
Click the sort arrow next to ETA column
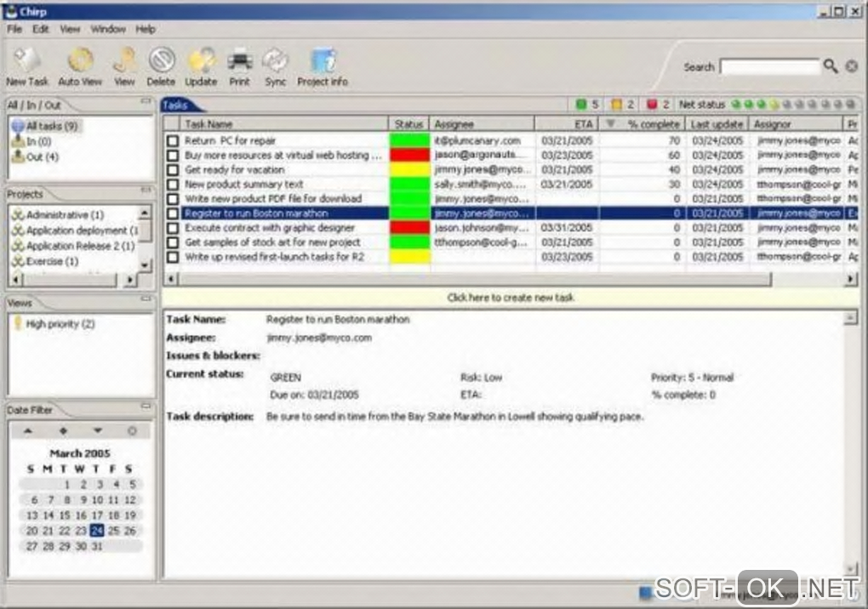pyautogui.click(x=610, y=124)
